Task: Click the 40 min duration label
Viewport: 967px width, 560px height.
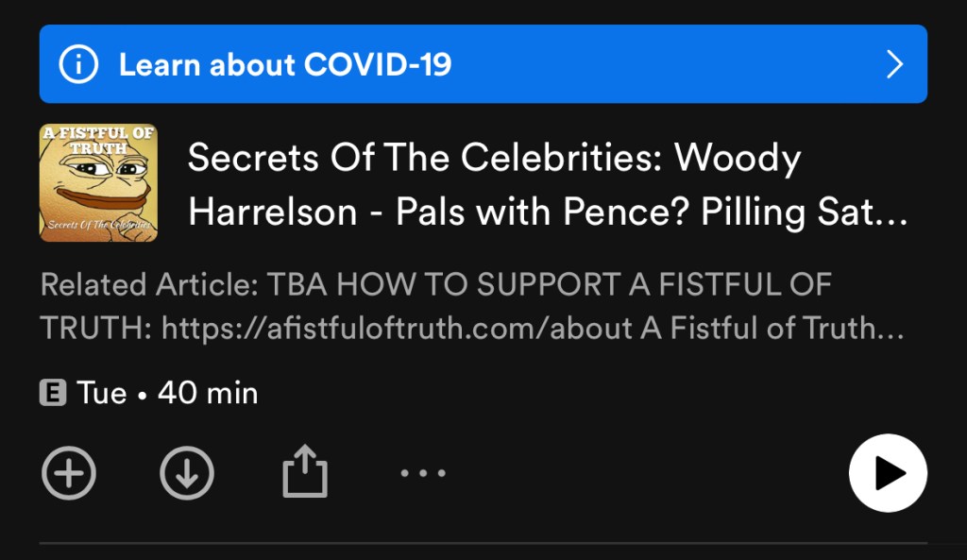Action: (208, 393)
